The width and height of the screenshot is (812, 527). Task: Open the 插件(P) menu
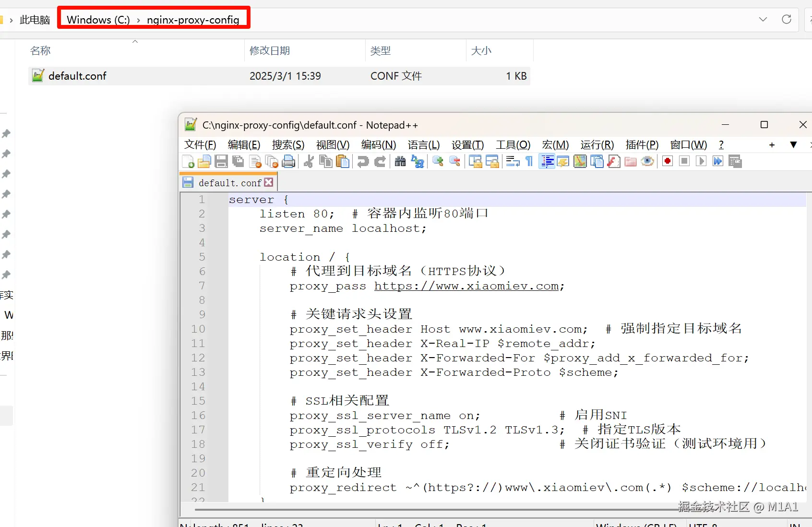[x=642, y=145]
